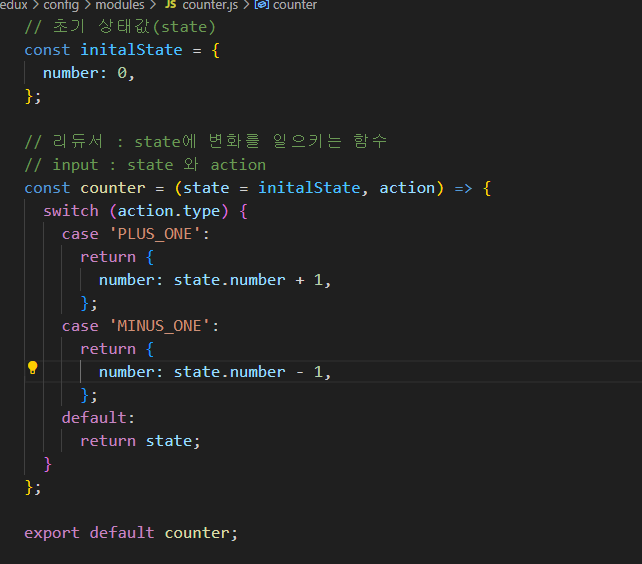Click 'return' under the MINUS_ONE case
This screenshot has height=564, width=642.
tap(108, 349)
